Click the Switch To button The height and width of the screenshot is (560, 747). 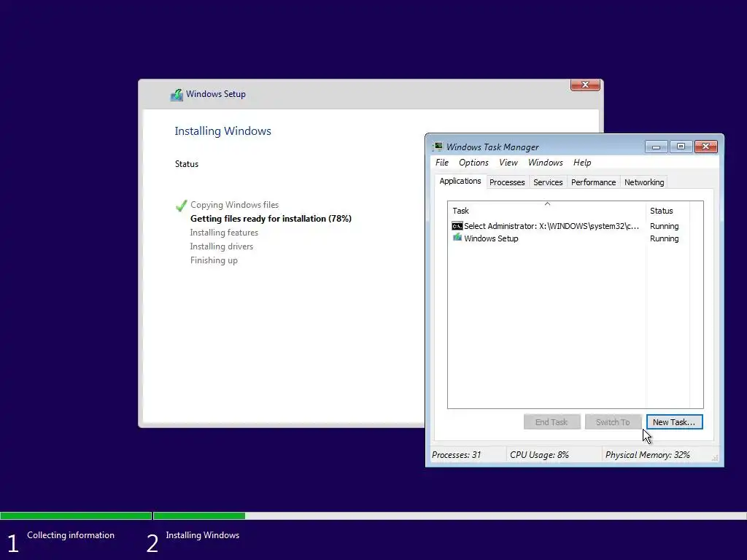(613, 422)
